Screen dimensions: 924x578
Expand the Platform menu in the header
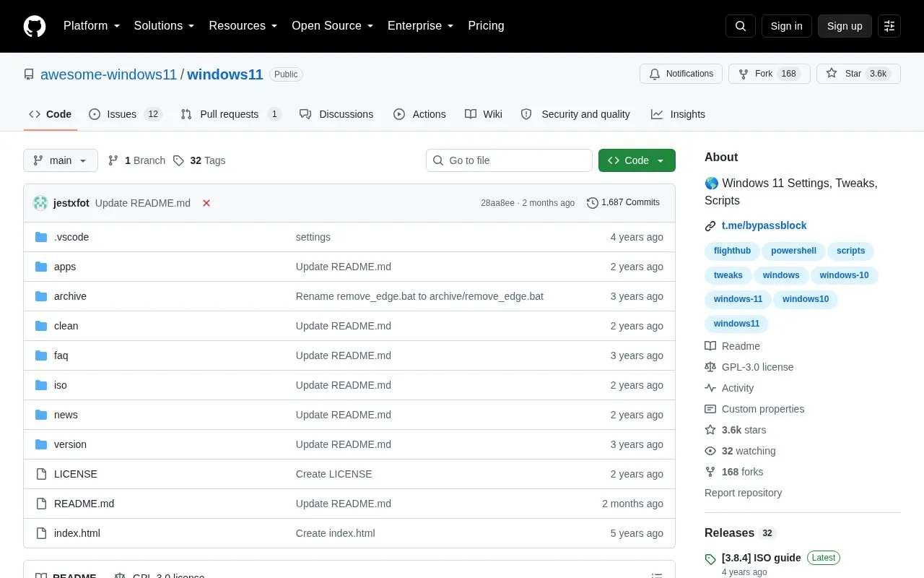pyautogui.click(x=92, y=26)
